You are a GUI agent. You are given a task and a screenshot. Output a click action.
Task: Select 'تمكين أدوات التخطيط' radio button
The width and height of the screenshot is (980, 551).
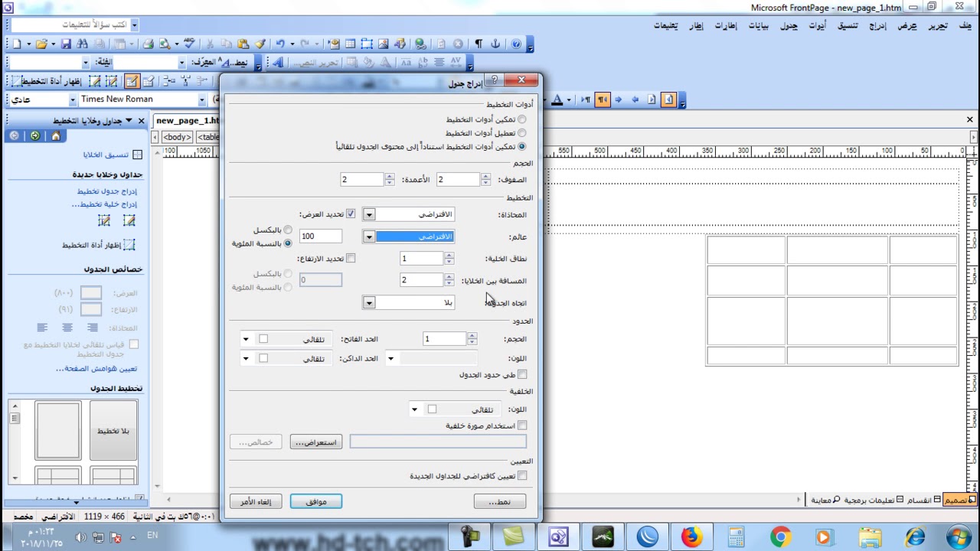click(522, 119)
